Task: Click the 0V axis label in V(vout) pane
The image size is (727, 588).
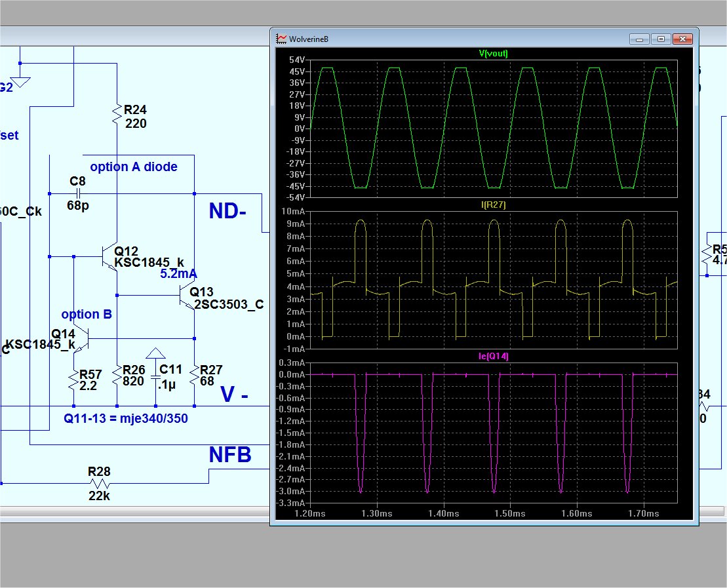Action: coord(300,128)
